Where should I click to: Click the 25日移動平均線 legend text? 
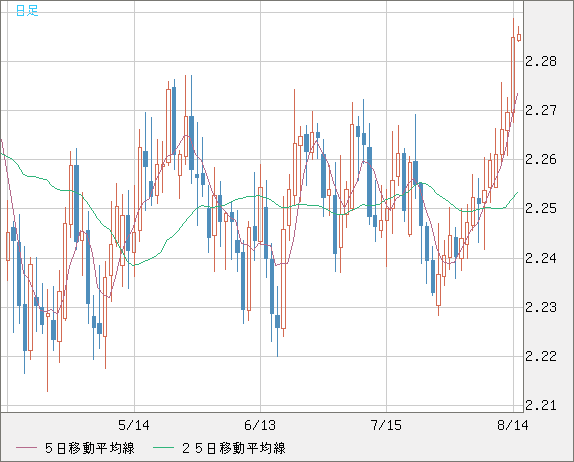tap(234, 448)
